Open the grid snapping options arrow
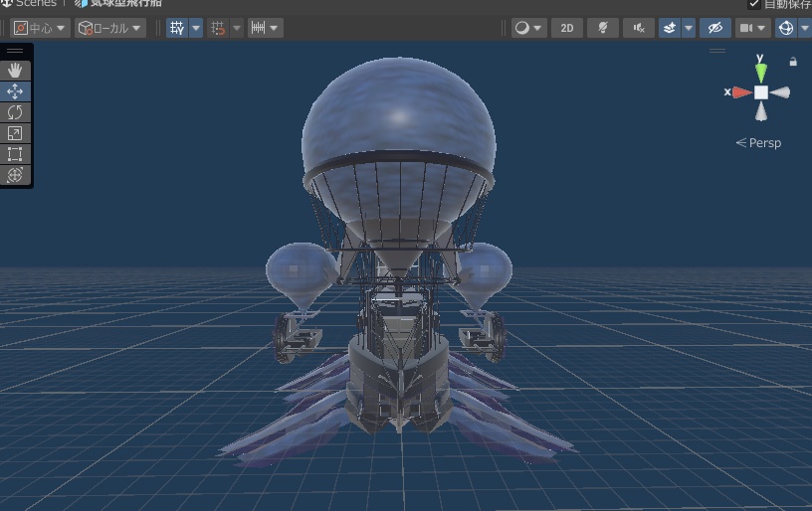This screenshot has height=511, width=812. click(237, 28)
